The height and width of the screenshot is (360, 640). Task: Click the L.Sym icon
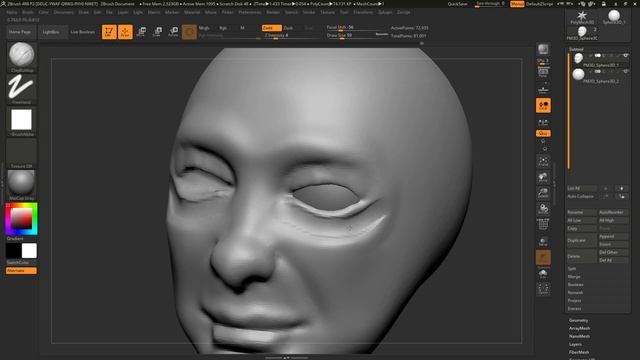[x=543, y=122]
